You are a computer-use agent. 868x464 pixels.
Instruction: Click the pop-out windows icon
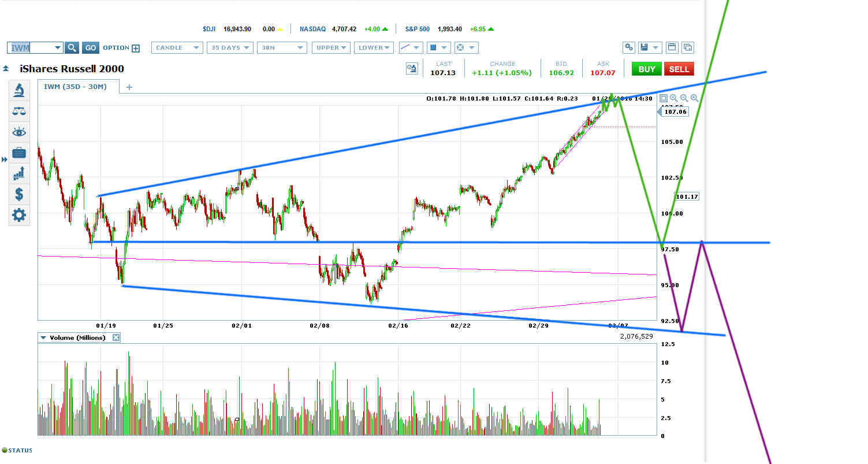pos(687,48)
